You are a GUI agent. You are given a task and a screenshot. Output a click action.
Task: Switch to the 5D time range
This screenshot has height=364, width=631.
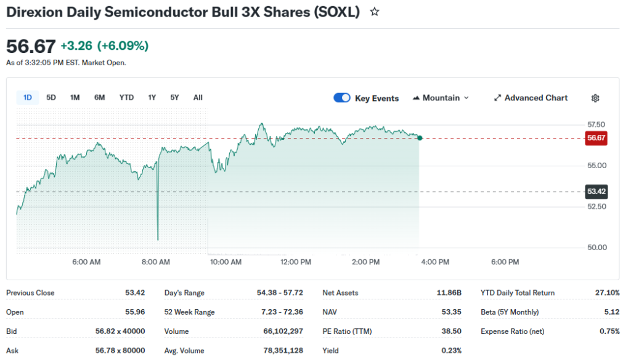point(51,97)
